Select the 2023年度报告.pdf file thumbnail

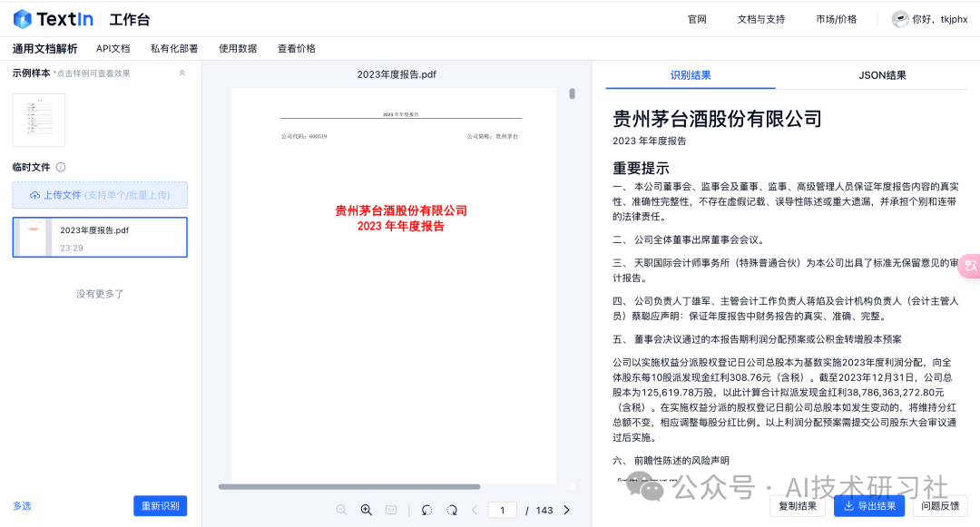100,237
